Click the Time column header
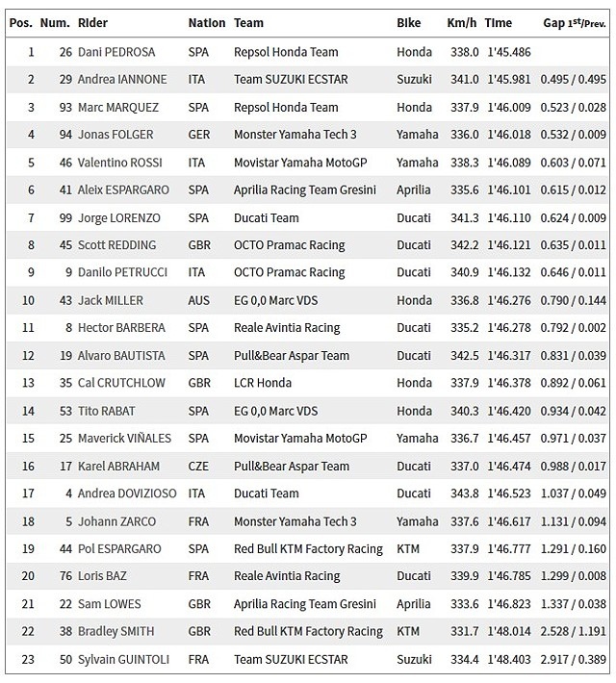616x683 pixels. coord(498,23)
